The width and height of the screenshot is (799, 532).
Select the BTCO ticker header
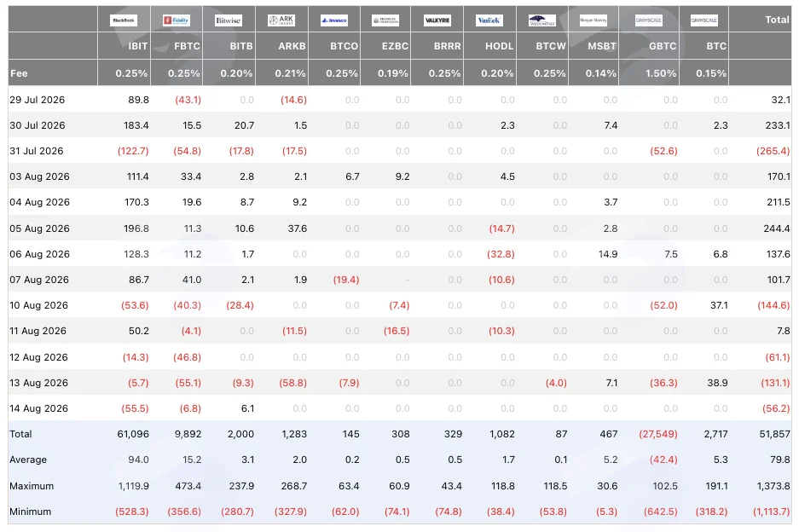[344, 46]
